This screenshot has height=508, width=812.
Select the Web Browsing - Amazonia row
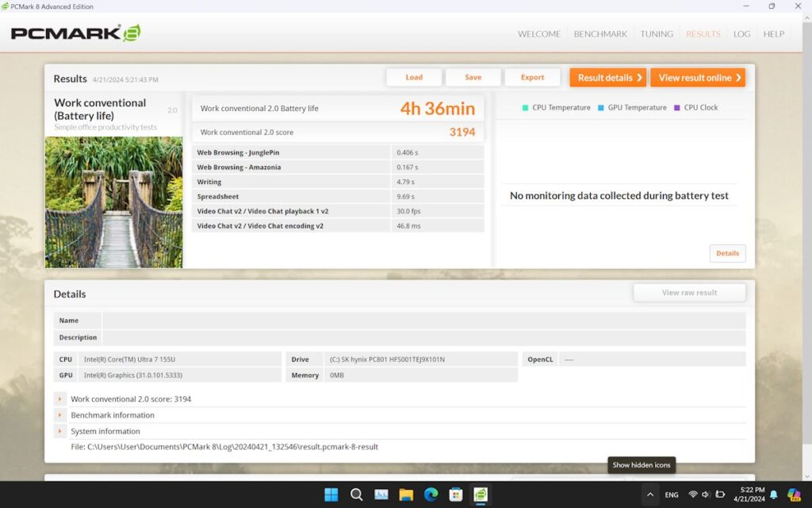(338, 167)
